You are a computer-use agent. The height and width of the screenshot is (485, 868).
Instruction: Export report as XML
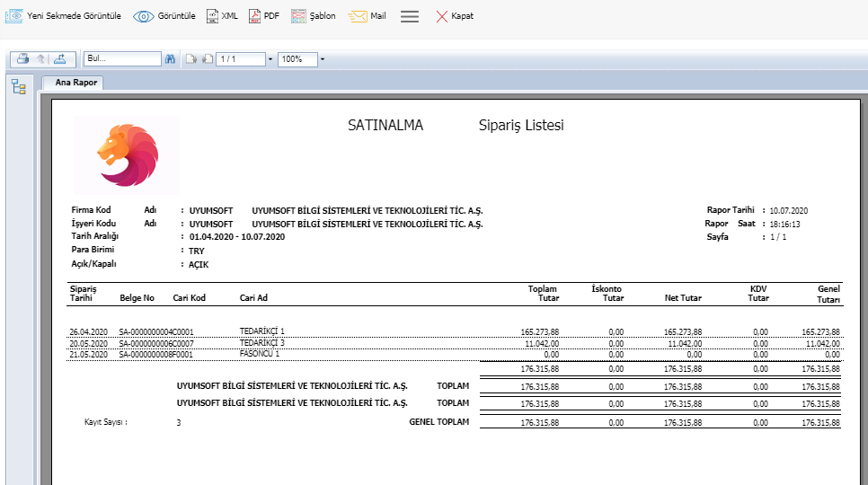tap(222, 16)
